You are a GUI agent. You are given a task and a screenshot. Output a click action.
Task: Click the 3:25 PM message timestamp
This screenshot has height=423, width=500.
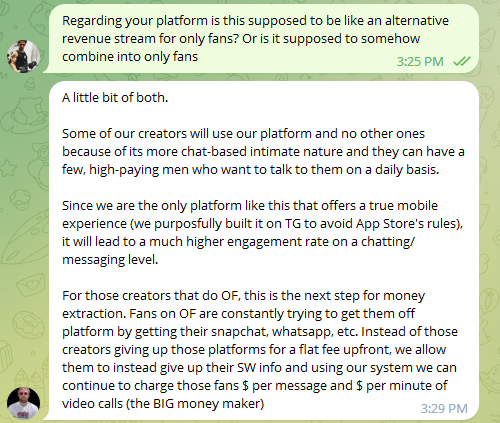point(420,62)
